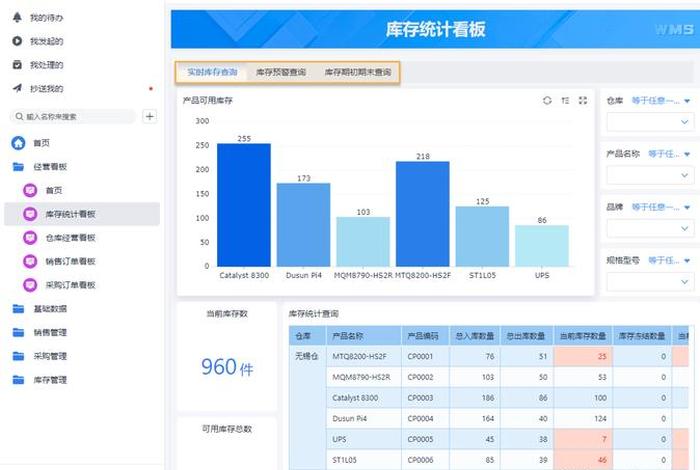Refresh the 产品可用库存 chart

547,100
